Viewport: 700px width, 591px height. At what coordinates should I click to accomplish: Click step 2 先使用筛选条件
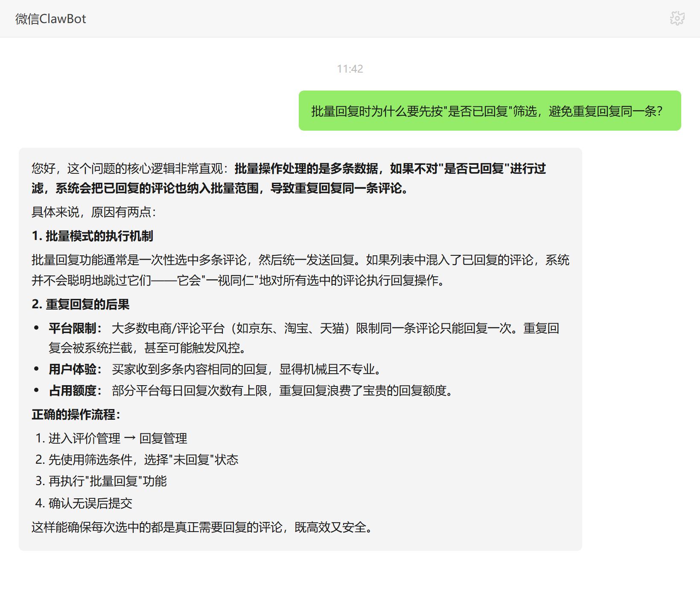pyautogui.click(x=137, y=459)
